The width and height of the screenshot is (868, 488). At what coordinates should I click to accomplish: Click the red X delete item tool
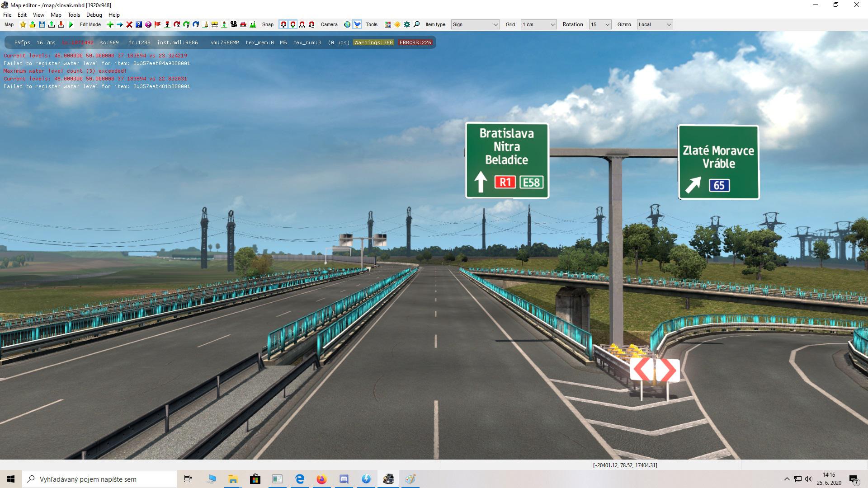pos(129,24)
